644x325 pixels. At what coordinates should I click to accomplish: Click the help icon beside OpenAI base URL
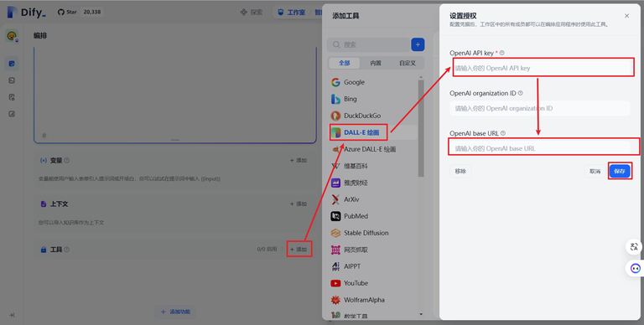click(x=503, y=133)
